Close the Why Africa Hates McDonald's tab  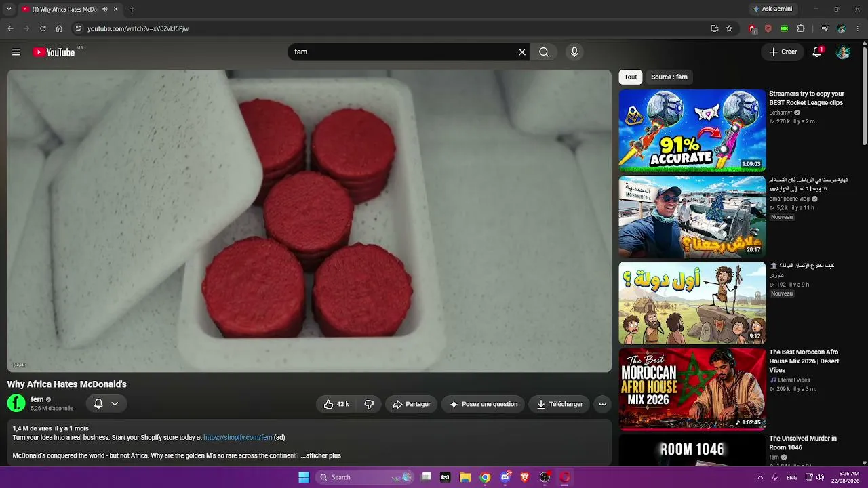click(x=116, y=9)
